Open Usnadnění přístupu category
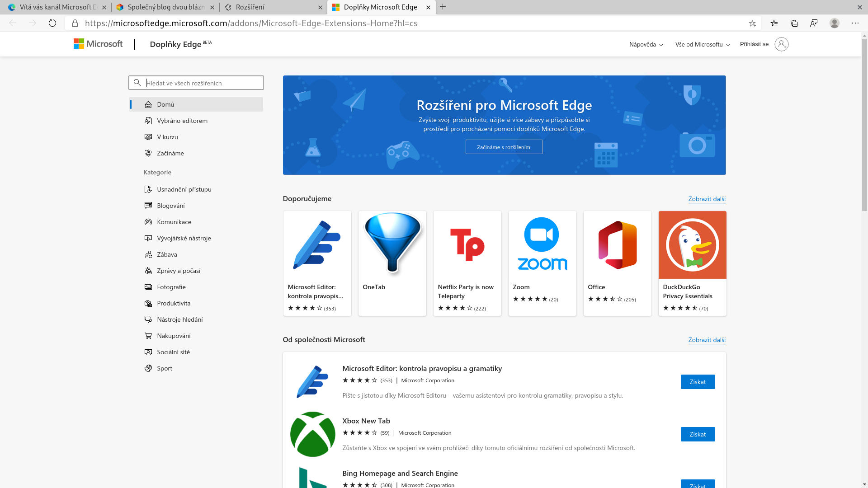The width and height of the screenshot is (868, 488). pyautogui.click(x=196, y=189)
